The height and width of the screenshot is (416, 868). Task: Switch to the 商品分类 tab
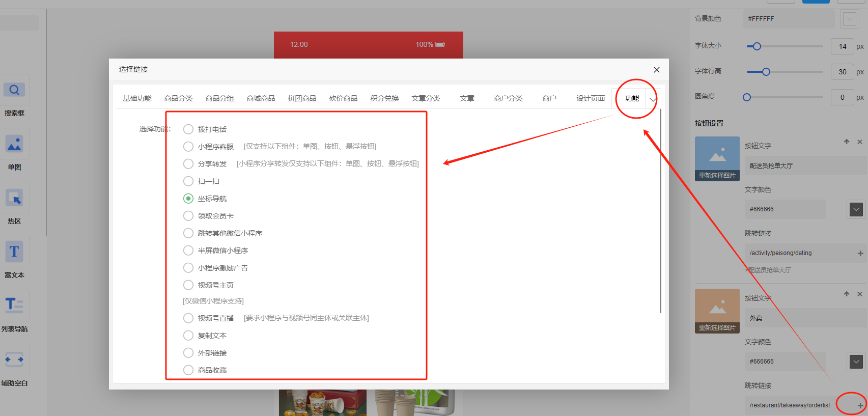point(178,98)
